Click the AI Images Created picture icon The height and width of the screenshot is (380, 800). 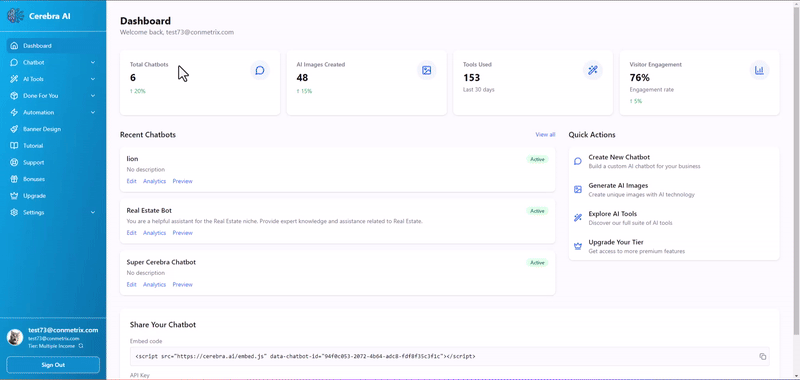(427, 70)
